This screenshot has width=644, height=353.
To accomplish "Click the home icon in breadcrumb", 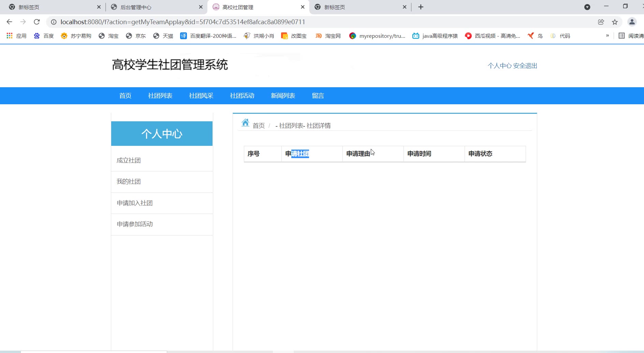I will point(245,123).
